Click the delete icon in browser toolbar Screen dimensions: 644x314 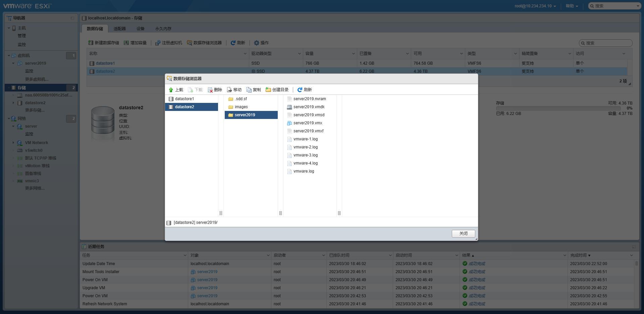click(x=210, y=90)
